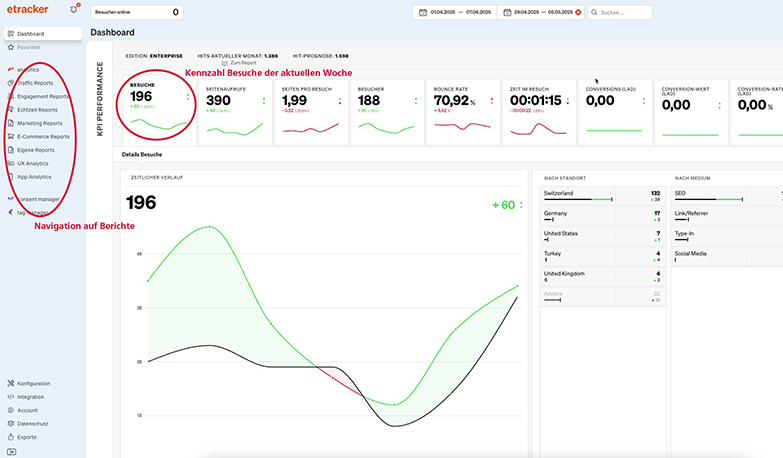Image resolution: width=783 pixels, height=458 pixels.
Task: Select the Details Besuche tab
Action: 142,154
